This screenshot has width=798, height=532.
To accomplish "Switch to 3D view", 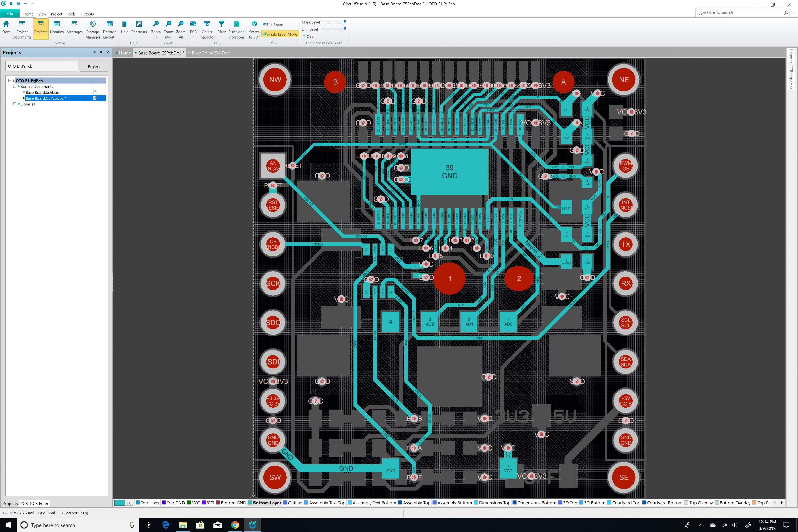I will click(x=254, y=30).
